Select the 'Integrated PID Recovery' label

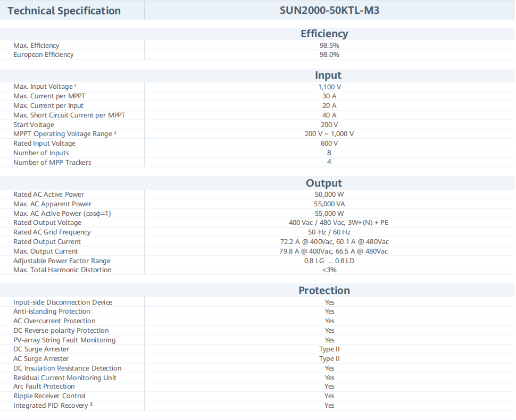[51, 406]
